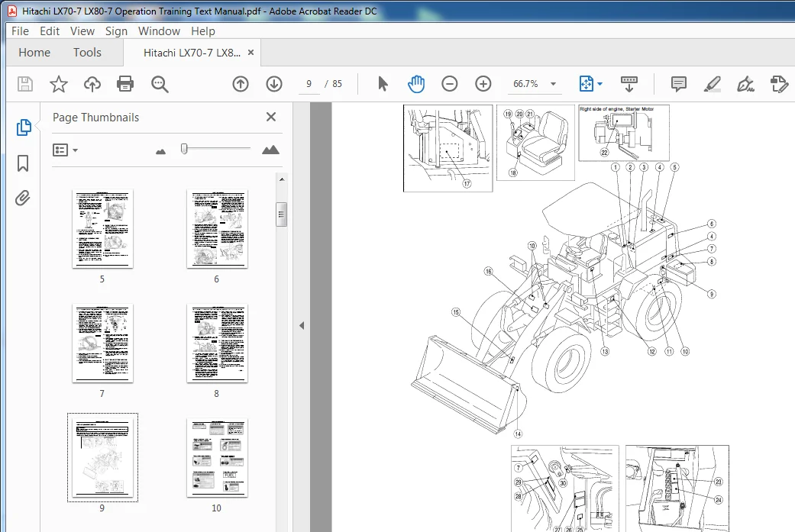Click the Save file icon
The width and height of the screenshot is (795, 532).
[x=25, y=84]
